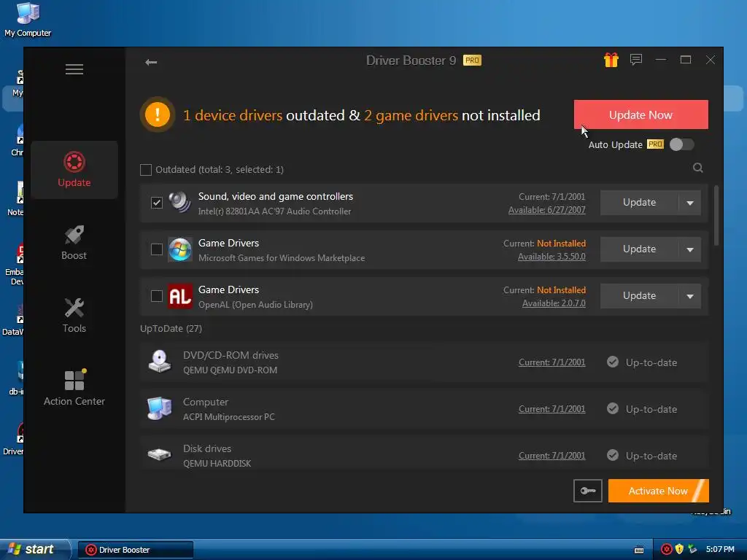
Task: Click the search magnifier above driver list
Action: [698, 168]
